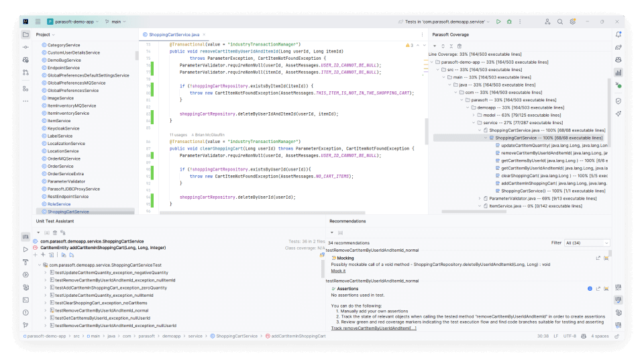
Task: Select the UTA tool window button
Action: [x=25, y=237]
